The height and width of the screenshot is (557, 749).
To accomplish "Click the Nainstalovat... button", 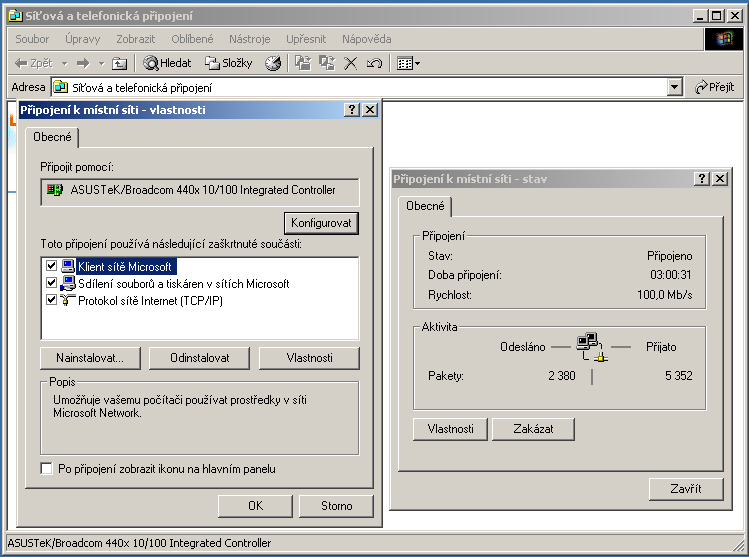I will click(x=90, y=358).
